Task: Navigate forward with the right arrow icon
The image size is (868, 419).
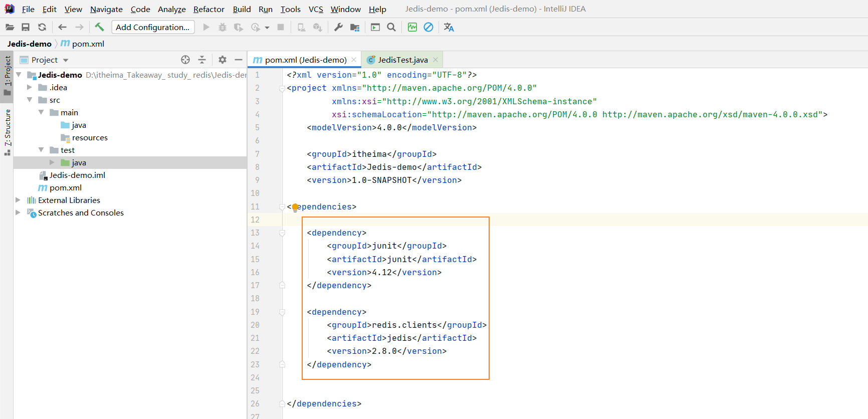Action: pos(79,27)
